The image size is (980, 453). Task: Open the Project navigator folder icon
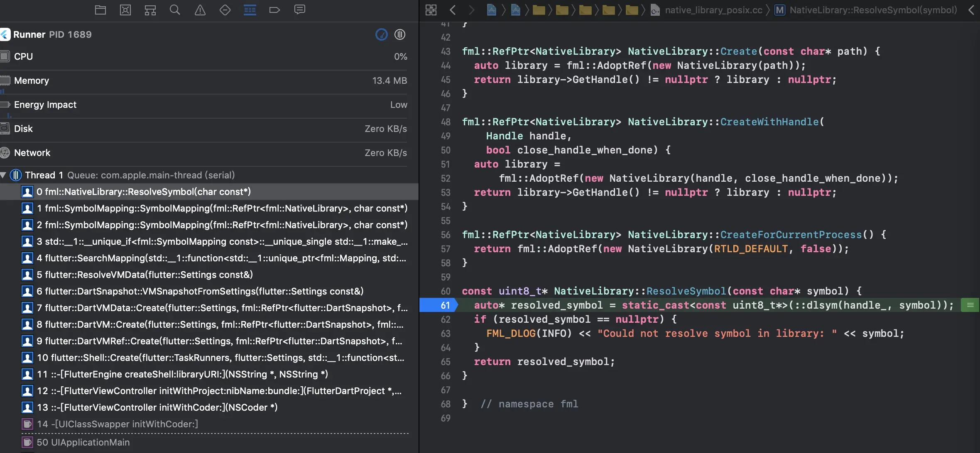click(100, 10)
